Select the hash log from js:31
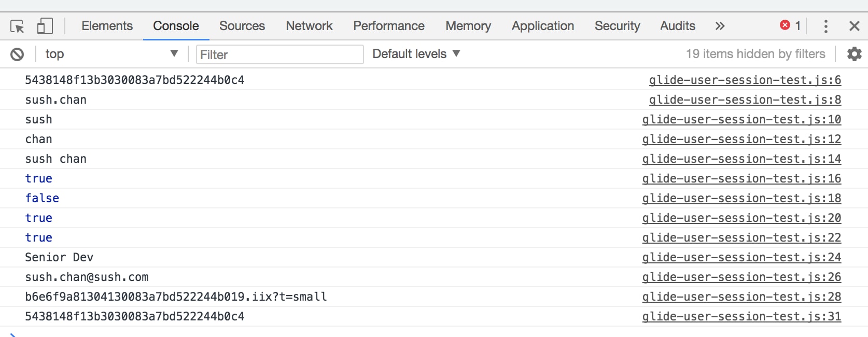Viewport: 868px width, 337px height. pos(135,316)
